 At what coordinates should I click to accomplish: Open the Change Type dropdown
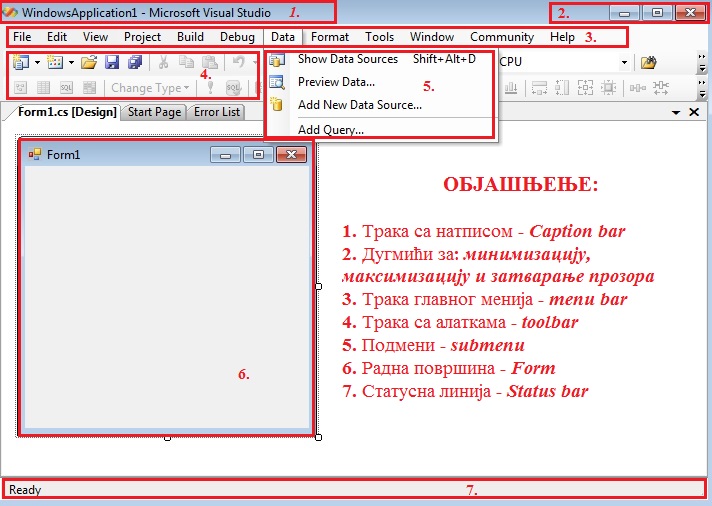(150, 88)
